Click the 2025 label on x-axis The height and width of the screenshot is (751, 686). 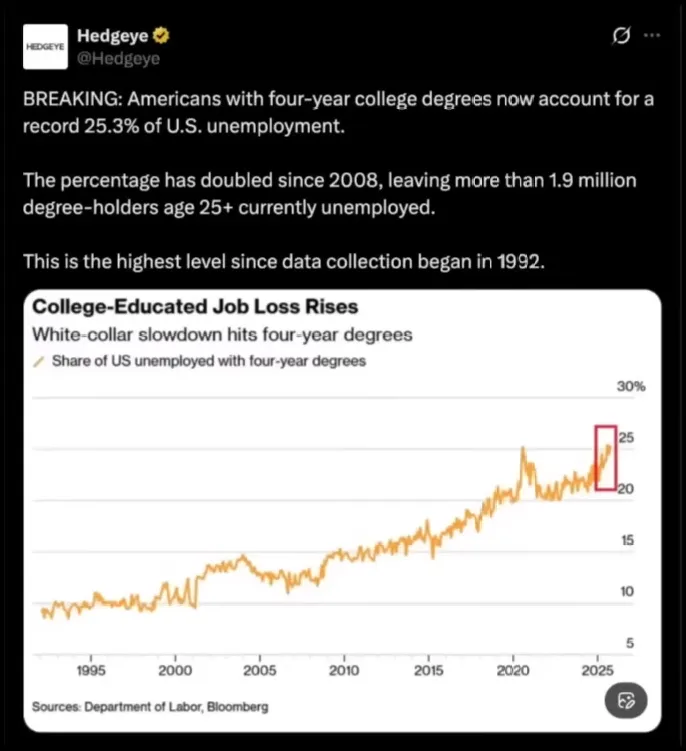pyautogui.click(x=597, y=669)
